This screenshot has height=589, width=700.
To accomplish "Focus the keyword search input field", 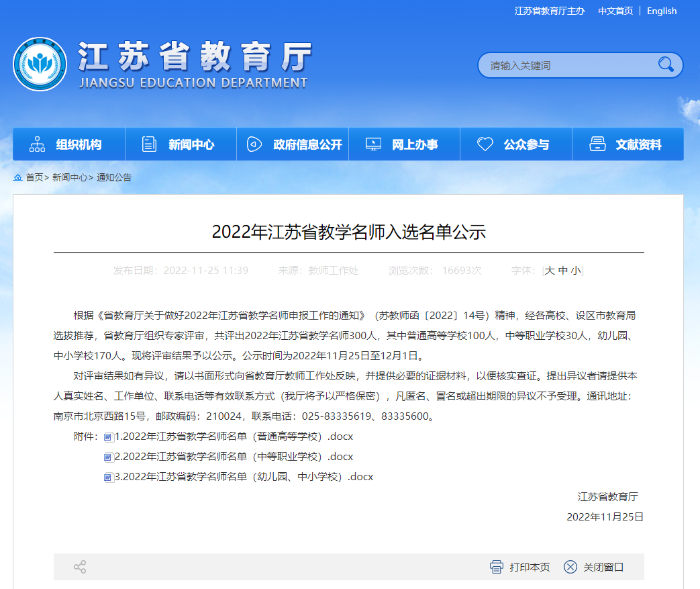I will pos(567,65).
